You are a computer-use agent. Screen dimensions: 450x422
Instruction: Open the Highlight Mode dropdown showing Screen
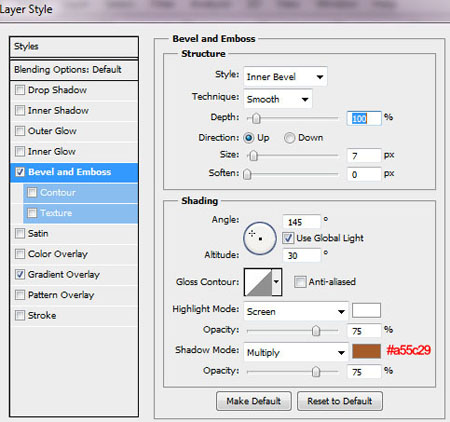(x=296, y=312)
